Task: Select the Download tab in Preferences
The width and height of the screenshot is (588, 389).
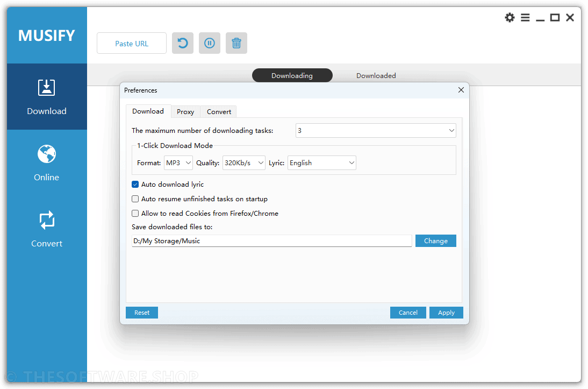Action: [148, 111]
